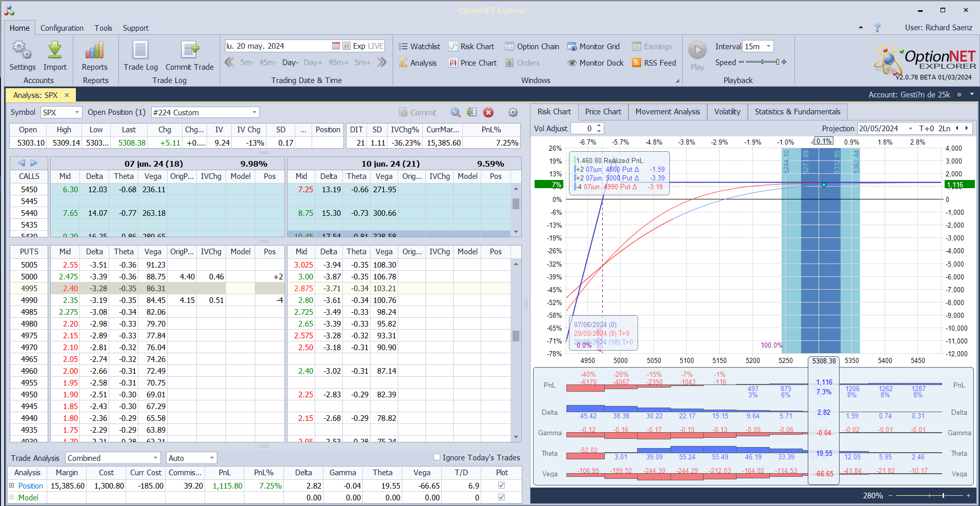
Task: Click the Day+ navigation button
Action: [313, 63]
